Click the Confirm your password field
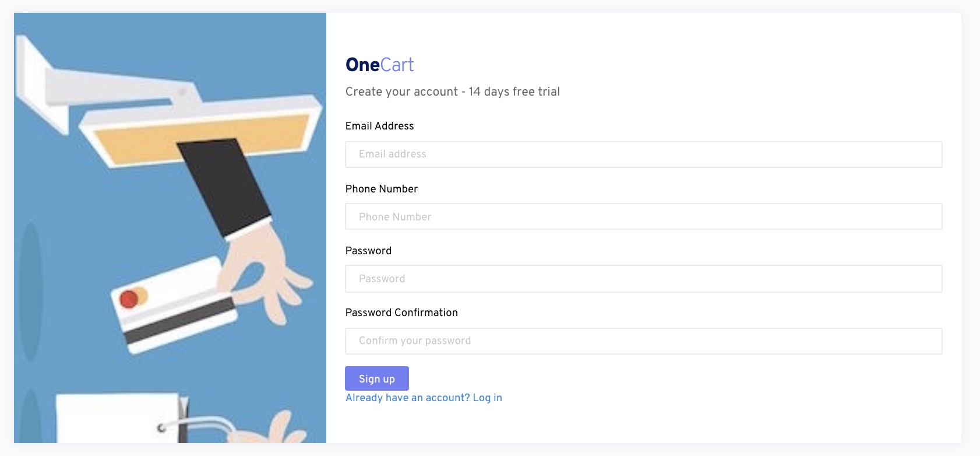The width and height of the screenshot is (980, 456). pos(643,341)
